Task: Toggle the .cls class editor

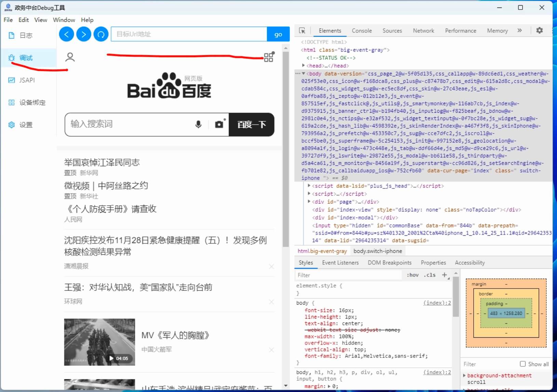Action: point(430,275)
